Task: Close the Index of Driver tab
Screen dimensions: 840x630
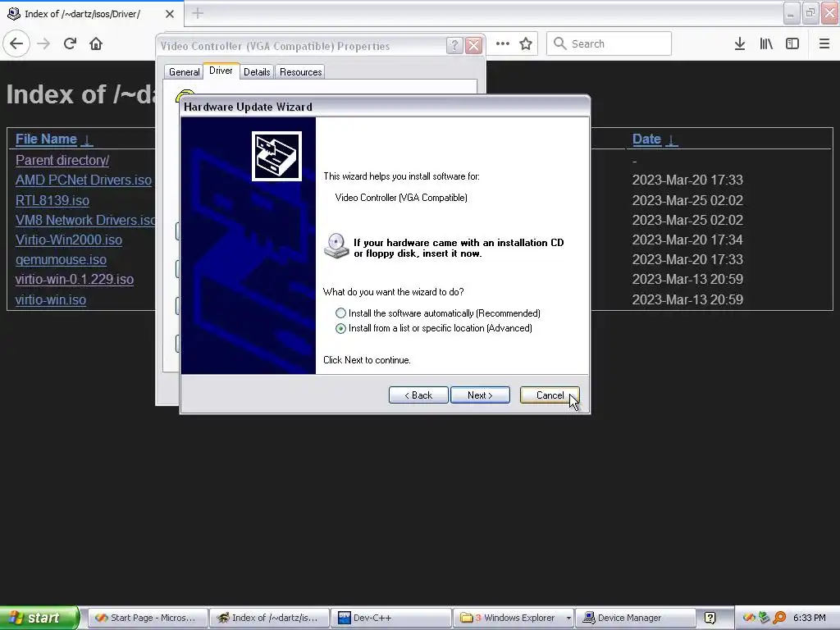Action: click(x=169, y=14)
